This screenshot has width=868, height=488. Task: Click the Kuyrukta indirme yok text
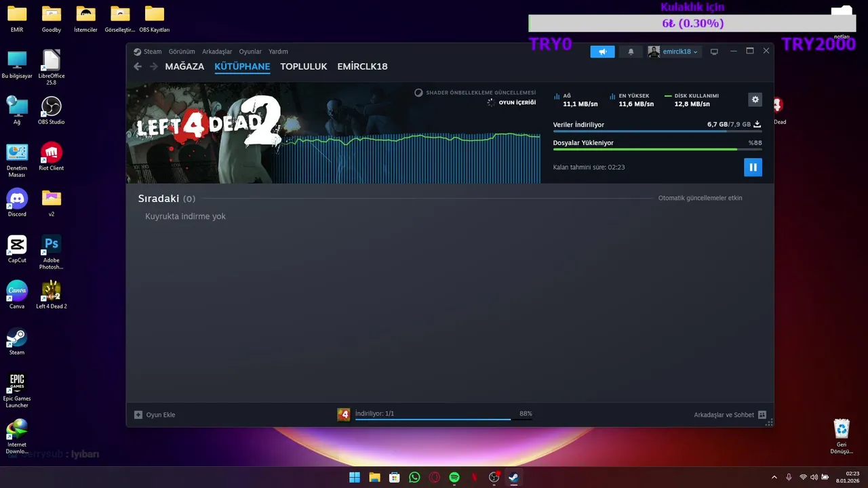[185, 216]
